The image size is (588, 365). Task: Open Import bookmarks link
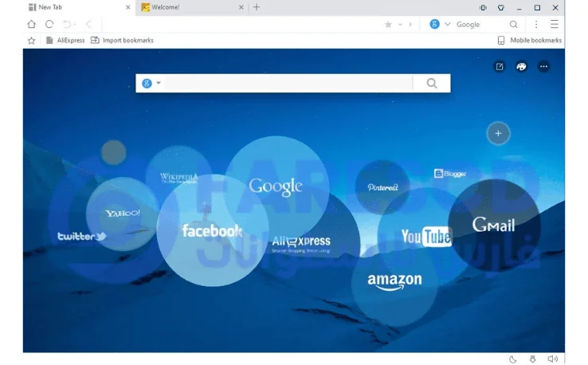coord(123,40)
